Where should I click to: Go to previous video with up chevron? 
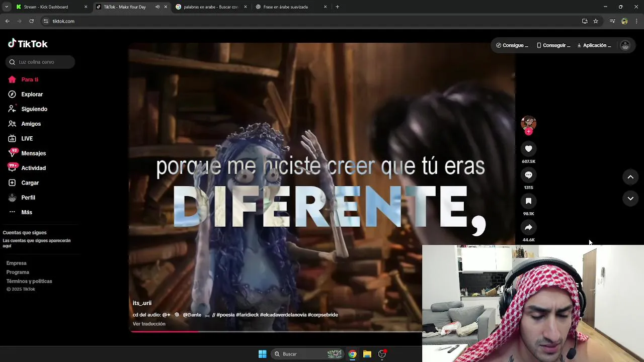click(630, 177)
